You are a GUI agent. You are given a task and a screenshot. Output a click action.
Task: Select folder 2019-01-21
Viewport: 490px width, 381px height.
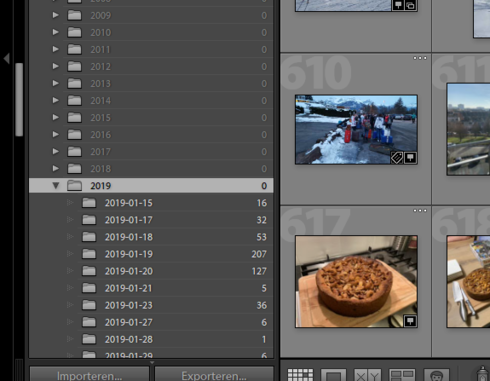click(x=151, y=288)
